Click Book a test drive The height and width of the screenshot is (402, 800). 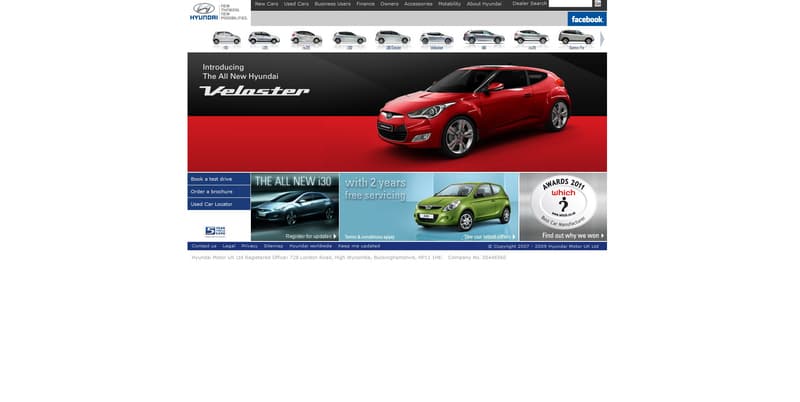(x=219, y=179)
